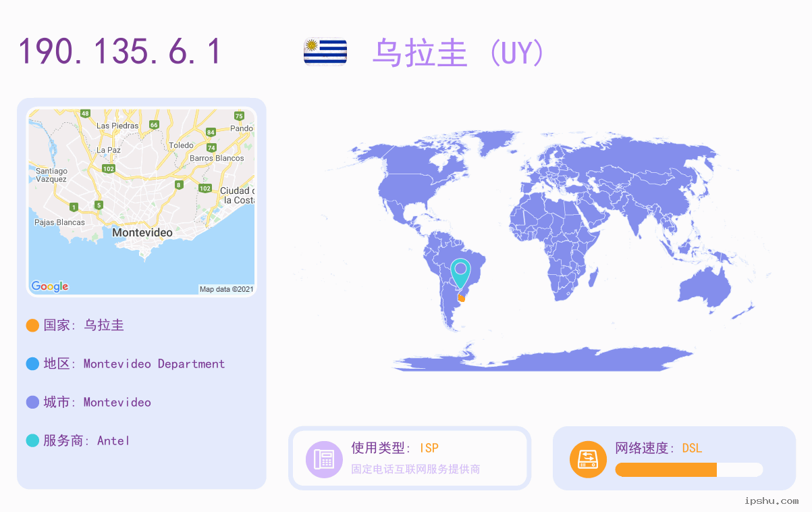Click the Antel service provider text
Viewport: 812px width, 512px height.
click(x=113, y=440)
